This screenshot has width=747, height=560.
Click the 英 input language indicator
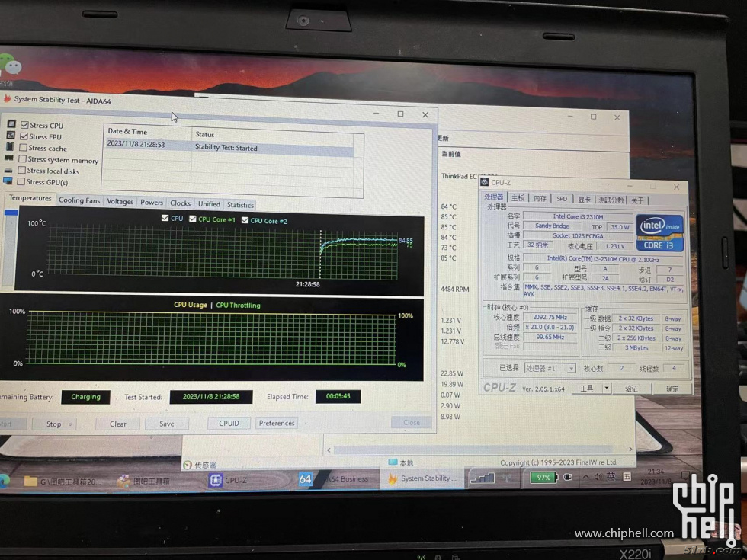pyautogui.click(x=611, y=476)
